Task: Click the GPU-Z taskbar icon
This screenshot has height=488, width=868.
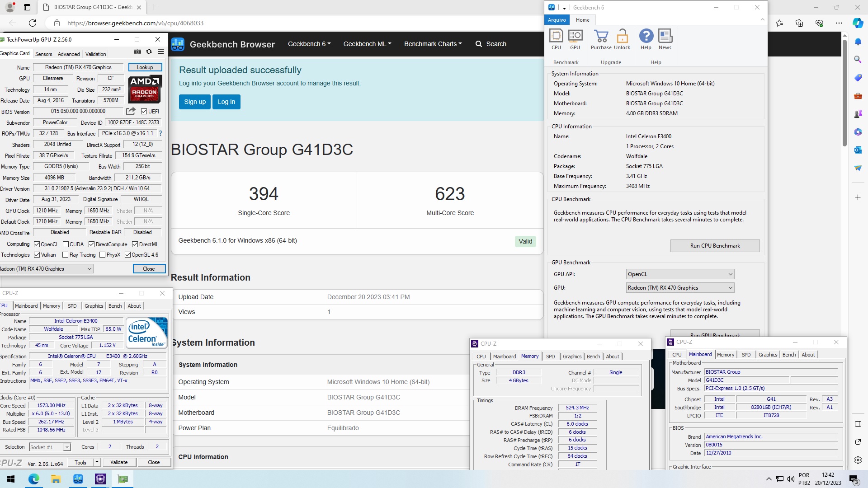Action: click(x=123, y=479)
